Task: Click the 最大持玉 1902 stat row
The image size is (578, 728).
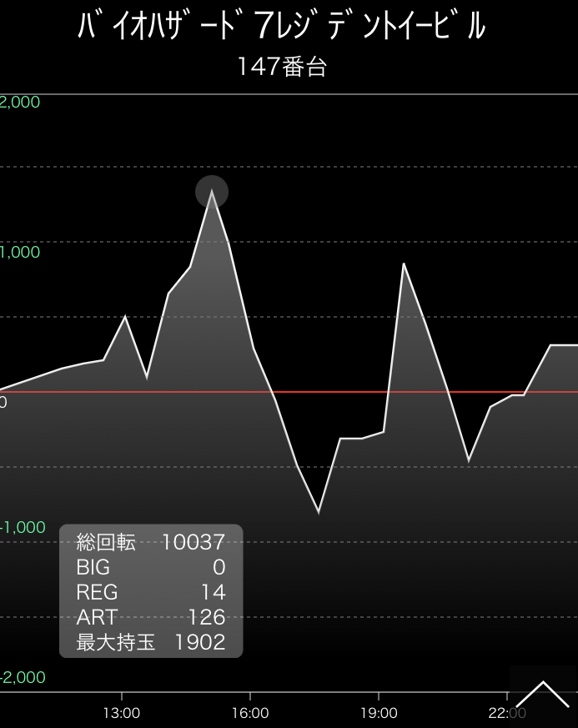Action: coord(151,642)
